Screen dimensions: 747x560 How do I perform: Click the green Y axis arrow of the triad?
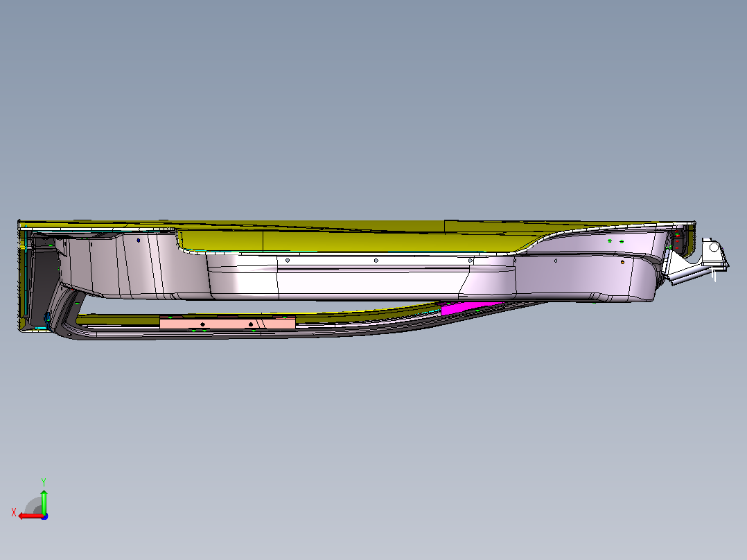[x=44, y=501]
